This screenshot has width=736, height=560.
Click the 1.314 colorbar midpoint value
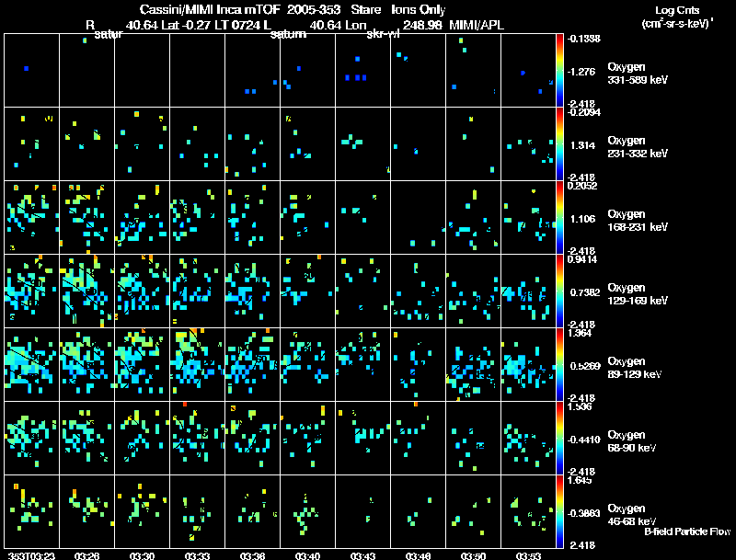point(582,145)
